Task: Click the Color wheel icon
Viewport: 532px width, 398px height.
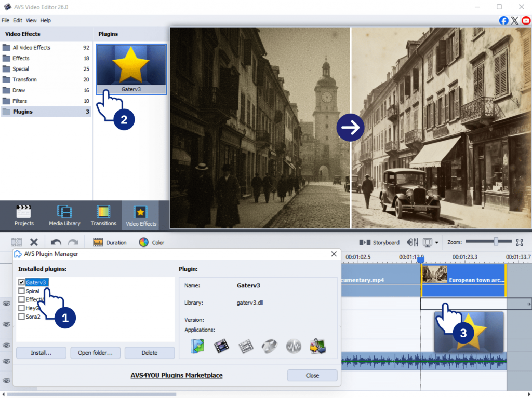Action: (144, 242)
